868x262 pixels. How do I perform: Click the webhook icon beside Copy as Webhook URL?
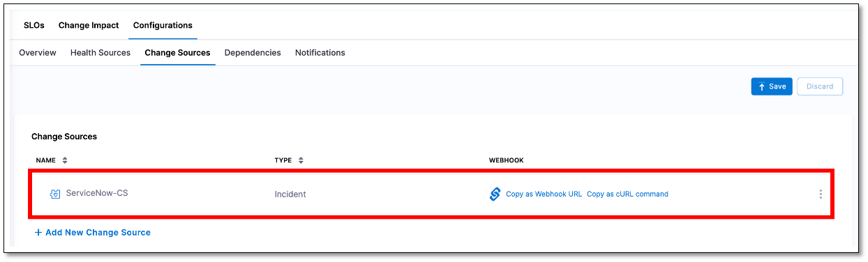(495, 194)
